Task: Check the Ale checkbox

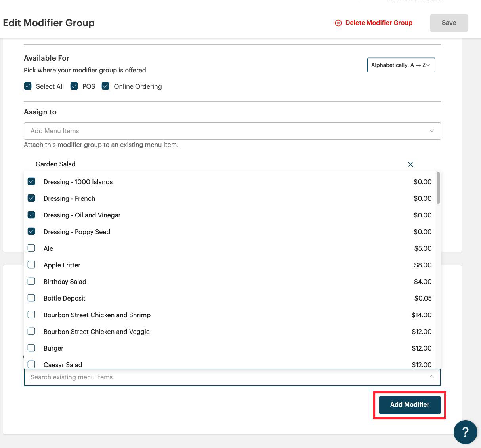Action: pyautogui.click(x=31, y=248)
